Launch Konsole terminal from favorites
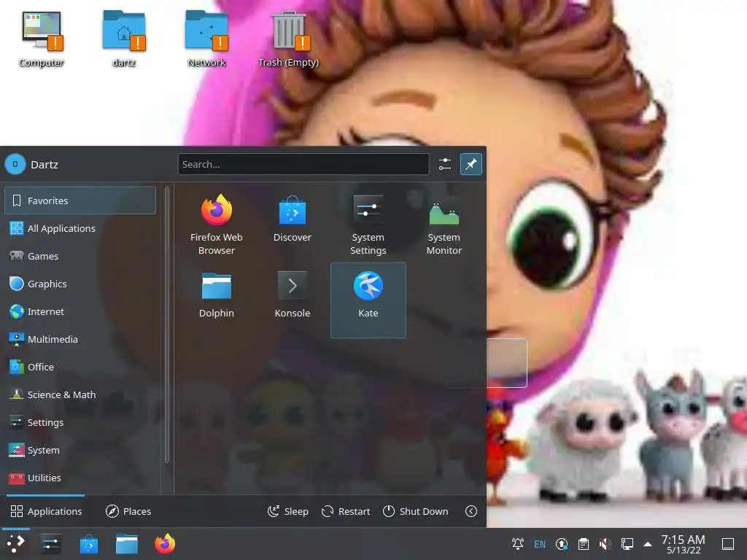This screenshot has height=560, width=747. 292,300
